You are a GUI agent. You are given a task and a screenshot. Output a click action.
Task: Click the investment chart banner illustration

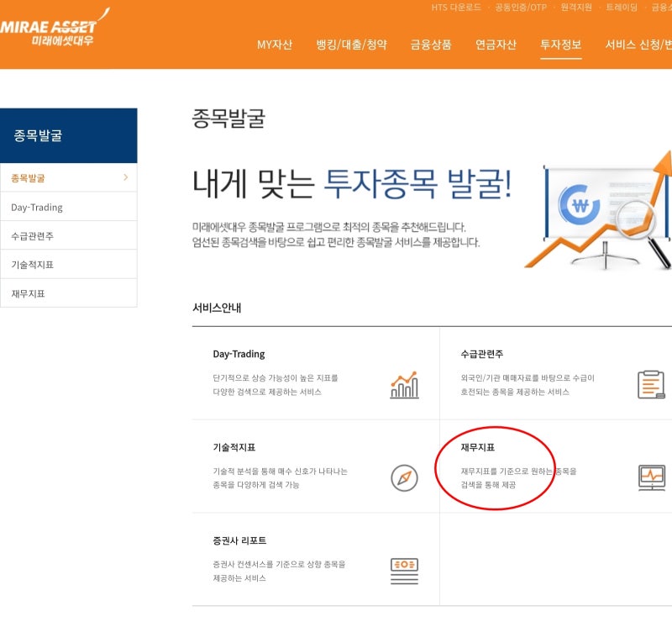[x=598, y=210]
